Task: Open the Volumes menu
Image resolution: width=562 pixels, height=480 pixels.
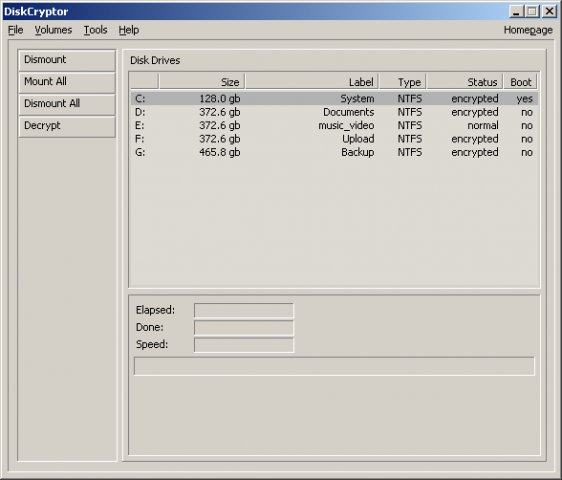Action: click(x=53, y=30)
